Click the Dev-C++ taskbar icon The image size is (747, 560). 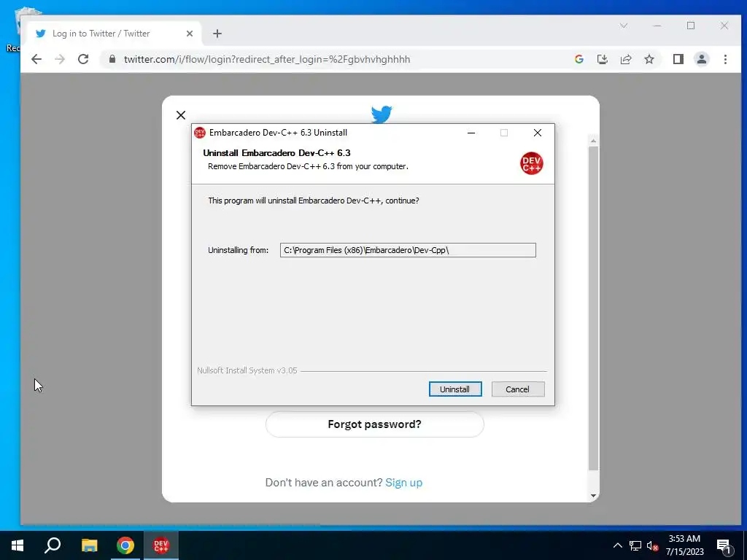click(x=161, y=545)
